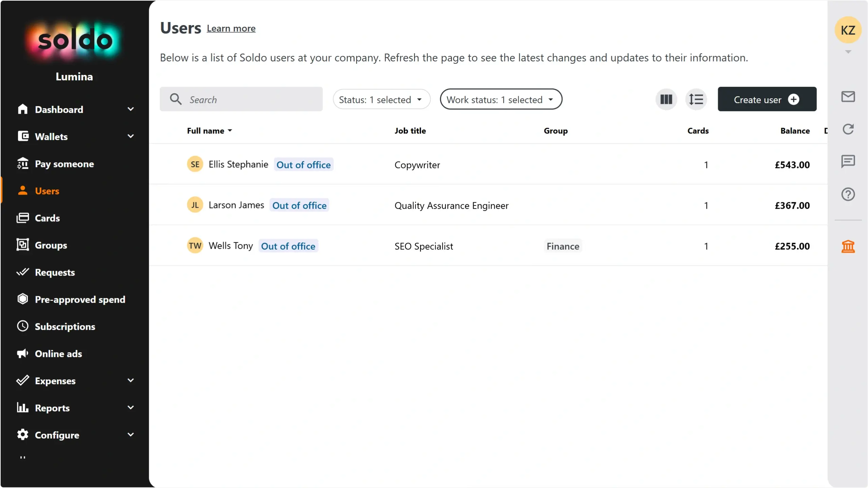Viewport: 868px width, 488px height.
Task: Click the Reports bar chart icon
Action: click(x=23, y=408)
